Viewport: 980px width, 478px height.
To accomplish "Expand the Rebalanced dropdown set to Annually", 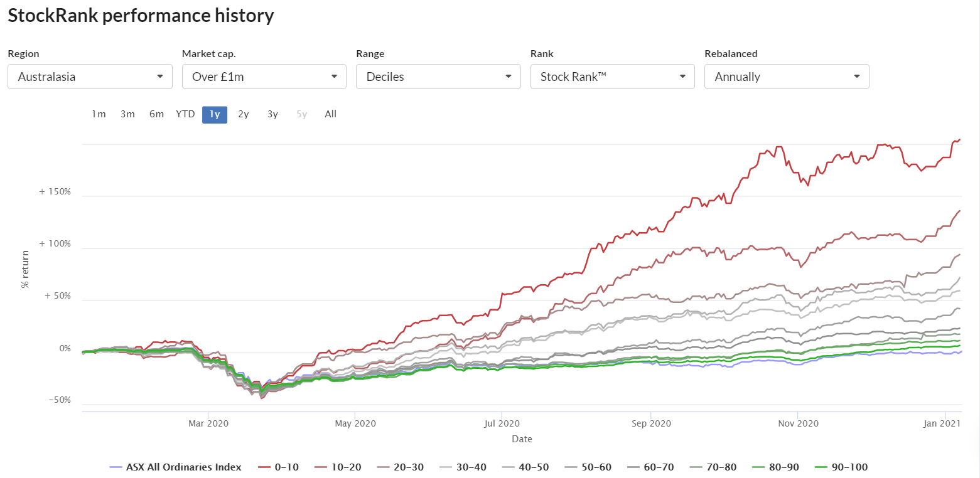I will (x=787, y=77).
